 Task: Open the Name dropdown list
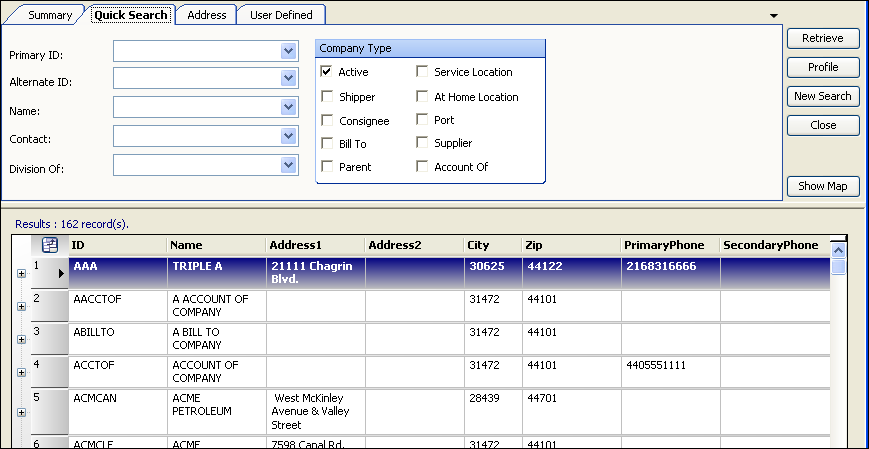click(289, 107)
